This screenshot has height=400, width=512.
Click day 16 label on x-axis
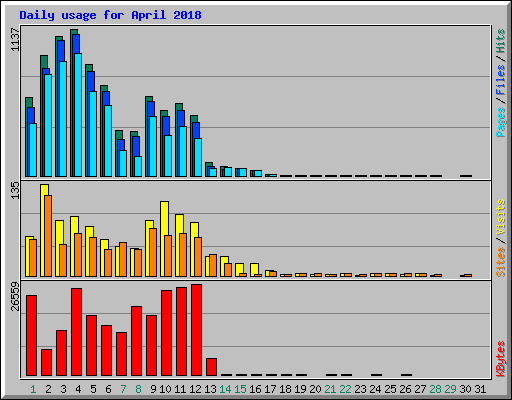pyautogui.click(x=255, y=389)
